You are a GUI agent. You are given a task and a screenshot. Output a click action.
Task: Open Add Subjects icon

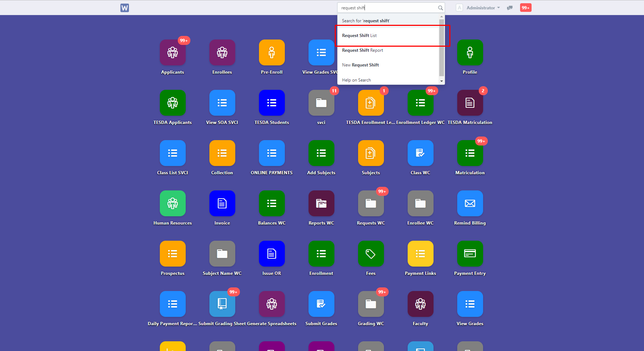[x=321, y=153]
